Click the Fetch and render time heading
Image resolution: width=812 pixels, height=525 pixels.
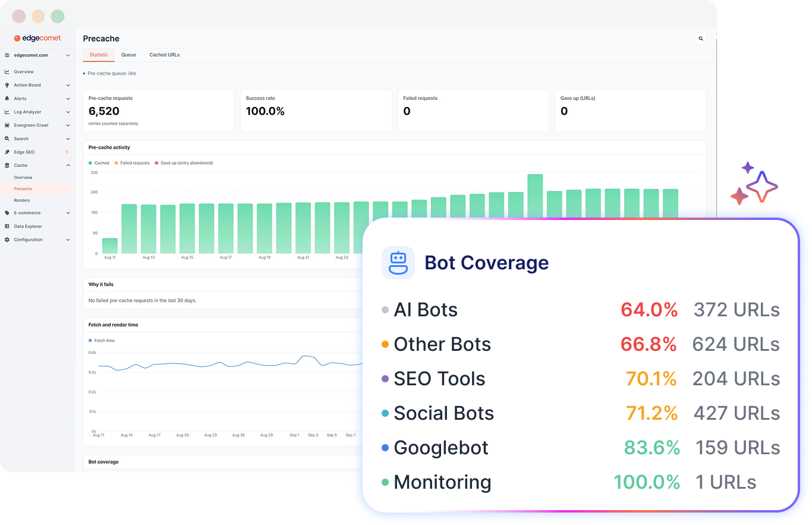point(113,325)
